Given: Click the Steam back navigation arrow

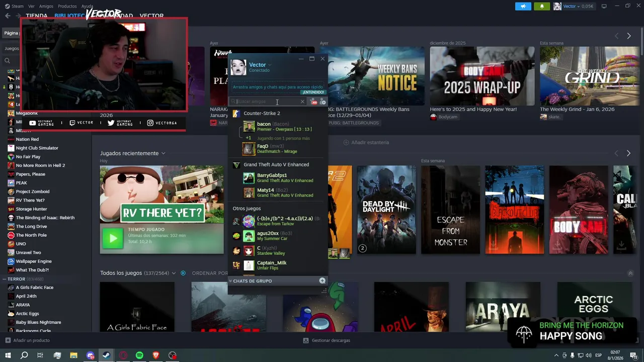Looking at the screenshot, I should [x=8, y=16].
